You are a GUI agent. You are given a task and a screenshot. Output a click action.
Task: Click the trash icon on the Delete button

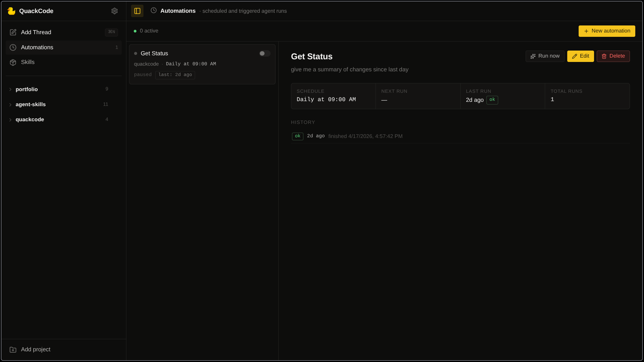tap(604, 56)
